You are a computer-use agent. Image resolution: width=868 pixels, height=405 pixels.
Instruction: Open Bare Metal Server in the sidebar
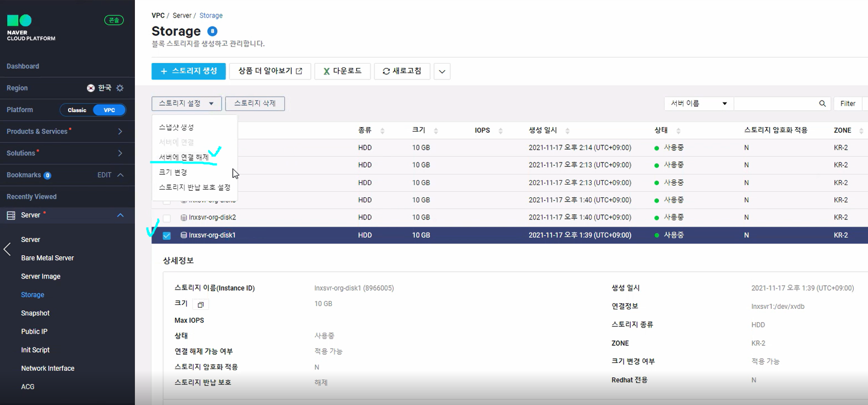[48, 258]
